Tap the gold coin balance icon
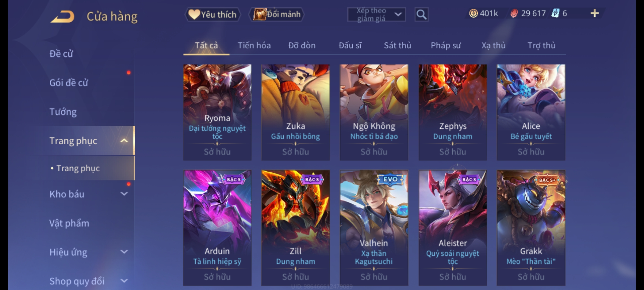644x290 pixels. pyautogui.click(x=473, y=13)
